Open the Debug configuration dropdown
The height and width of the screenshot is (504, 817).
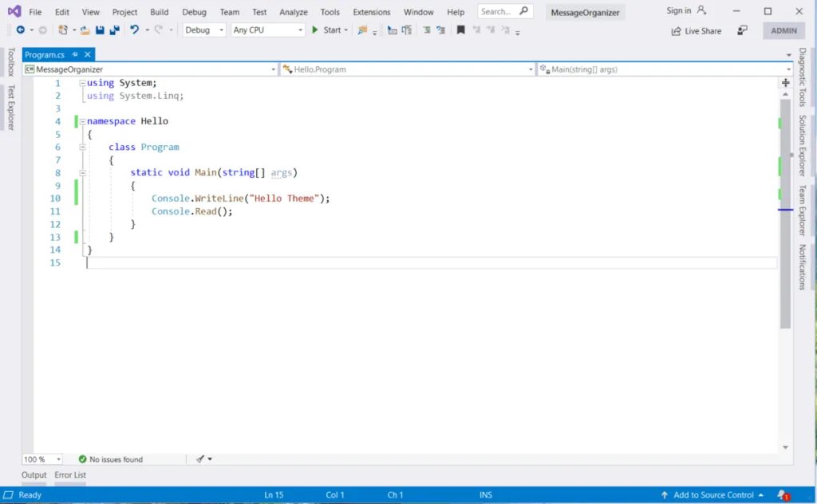pyautogui.click(x=204, y=30)
